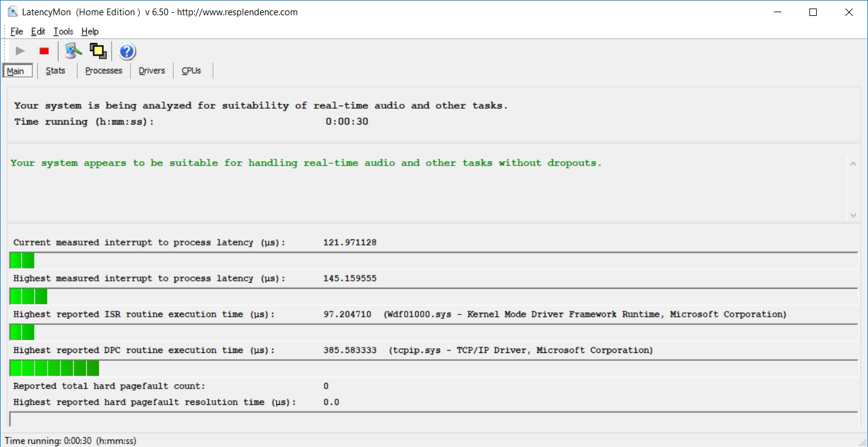868x447 pixels.
Task: Minimize the LatencyMon window
Action: [x=778, y=12]
